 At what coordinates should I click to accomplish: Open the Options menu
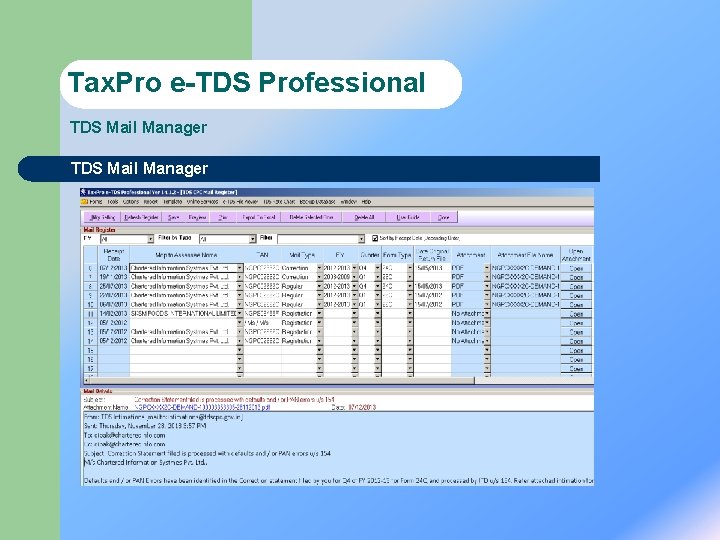pos(131,202)
